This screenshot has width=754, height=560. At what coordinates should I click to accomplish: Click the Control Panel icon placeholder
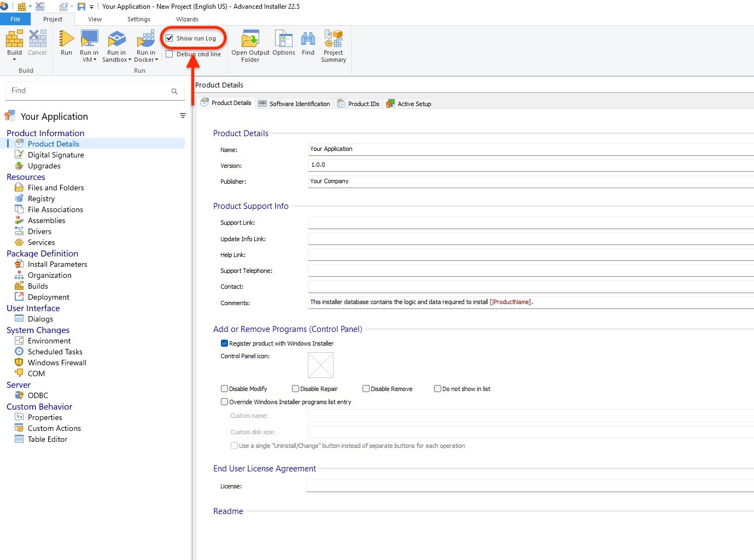pos(320,365)
